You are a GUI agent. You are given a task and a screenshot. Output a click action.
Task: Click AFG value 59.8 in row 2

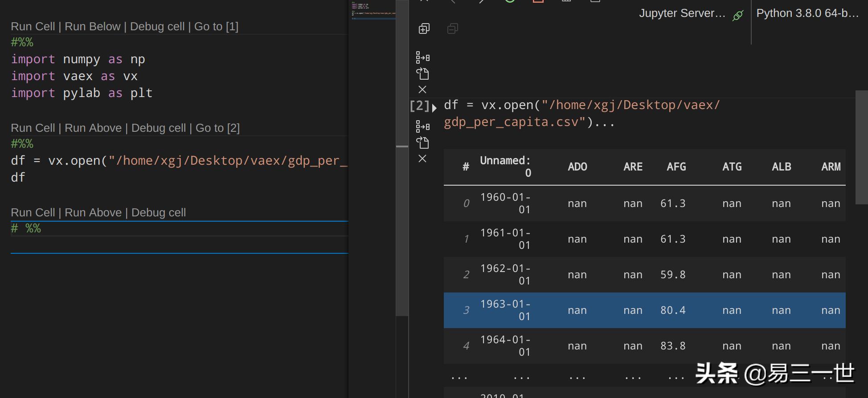(673, 275)
